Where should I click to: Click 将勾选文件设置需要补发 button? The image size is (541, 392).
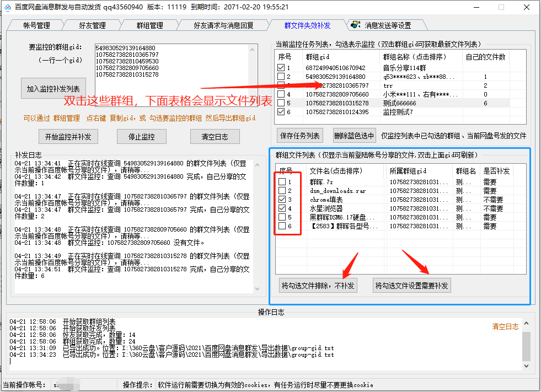click(413, 285)
